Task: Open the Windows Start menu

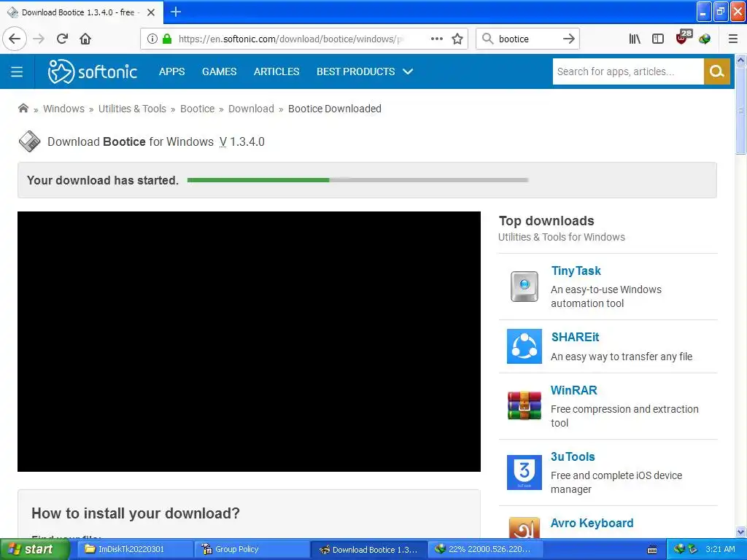Action: coord(34,550)
